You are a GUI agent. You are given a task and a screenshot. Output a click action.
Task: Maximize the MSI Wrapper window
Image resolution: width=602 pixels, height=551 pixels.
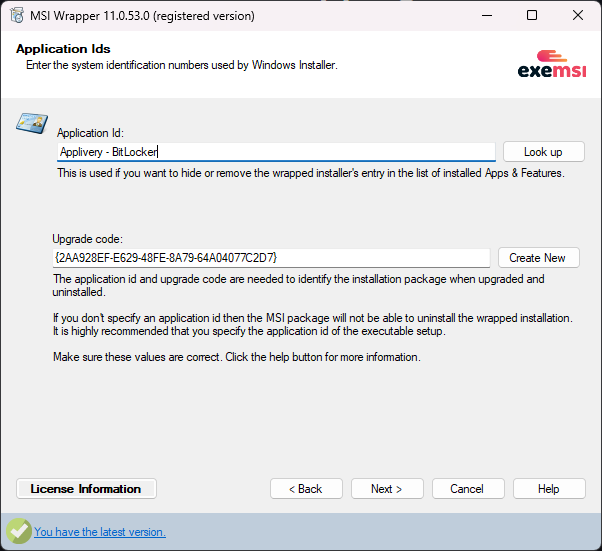(532, 16)
